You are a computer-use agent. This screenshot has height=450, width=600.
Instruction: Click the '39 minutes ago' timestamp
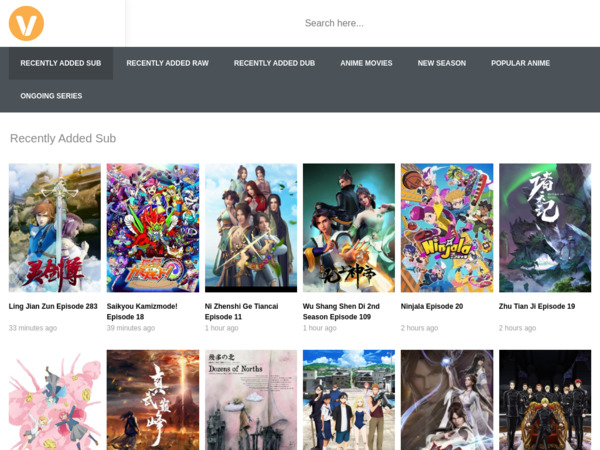coord(131,328)
